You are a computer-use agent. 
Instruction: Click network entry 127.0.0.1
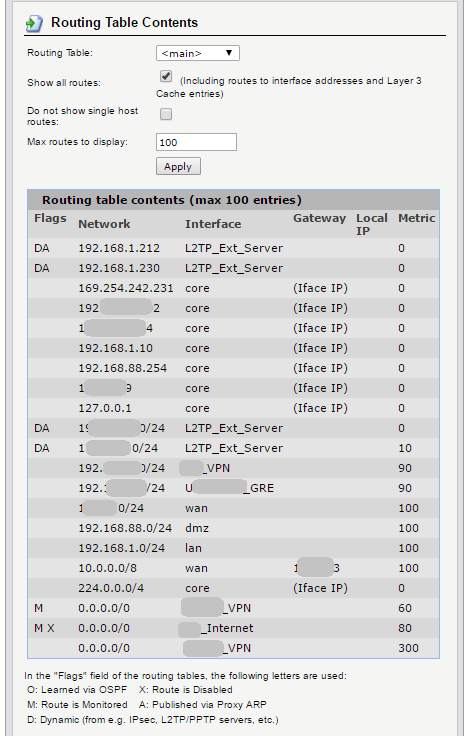(105, 408)
